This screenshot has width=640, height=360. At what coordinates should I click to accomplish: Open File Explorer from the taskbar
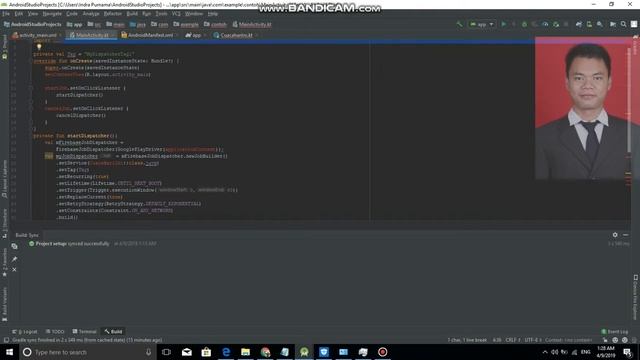245,352
